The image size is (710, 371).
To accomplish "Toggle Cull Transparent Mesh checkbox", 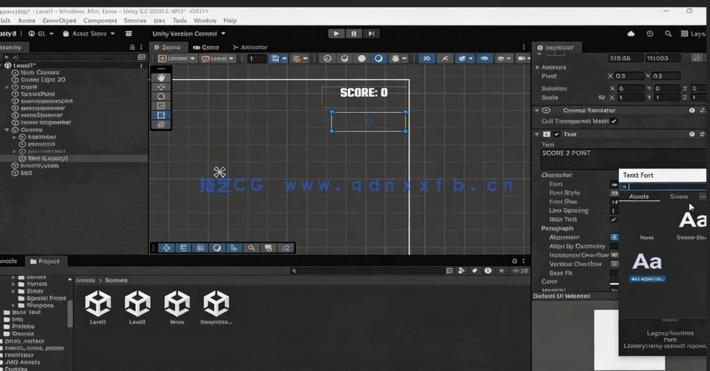I will coord(614,121).
